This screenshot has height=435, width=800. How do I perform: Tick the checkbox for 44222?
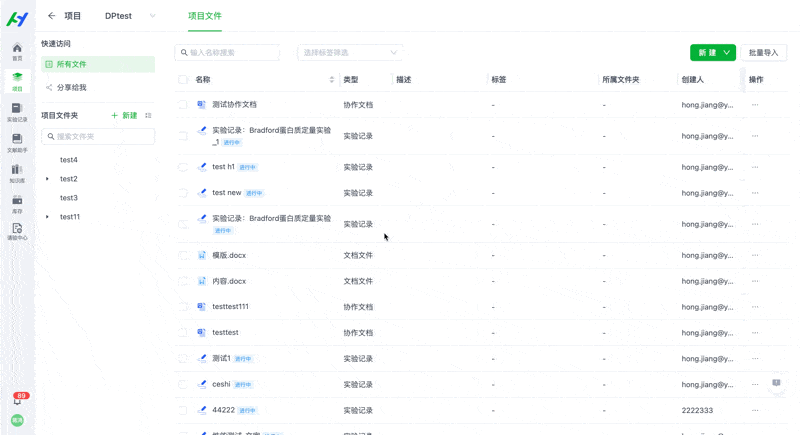tap(183, 411)
